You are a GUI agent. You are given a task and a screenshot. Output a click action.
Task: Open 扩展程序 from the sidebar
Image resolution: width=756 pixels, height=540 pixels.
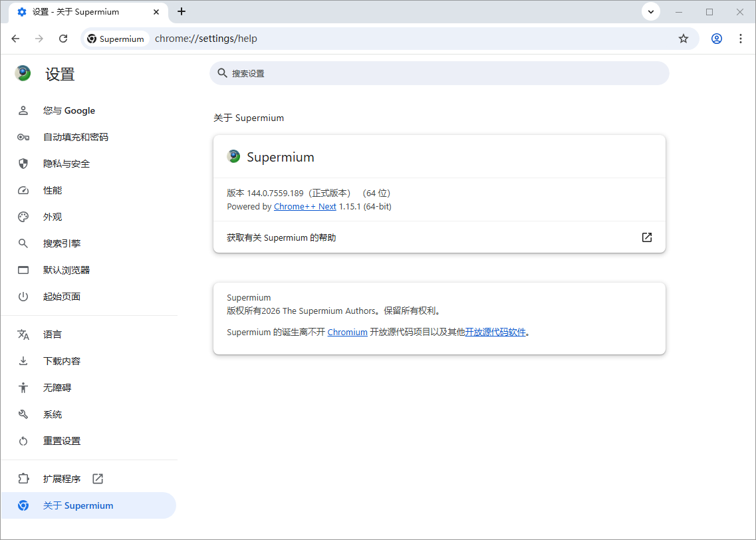coord(62,479)
